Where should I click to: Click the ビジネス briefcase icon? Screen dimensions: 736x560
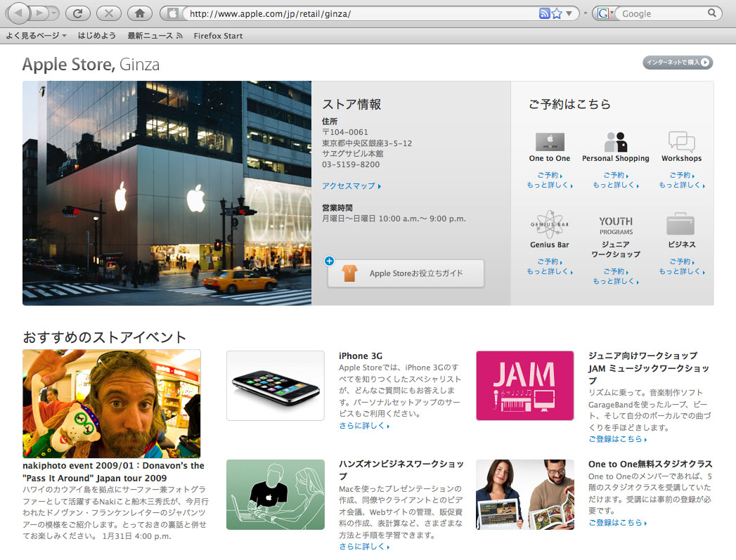[680, 223]
